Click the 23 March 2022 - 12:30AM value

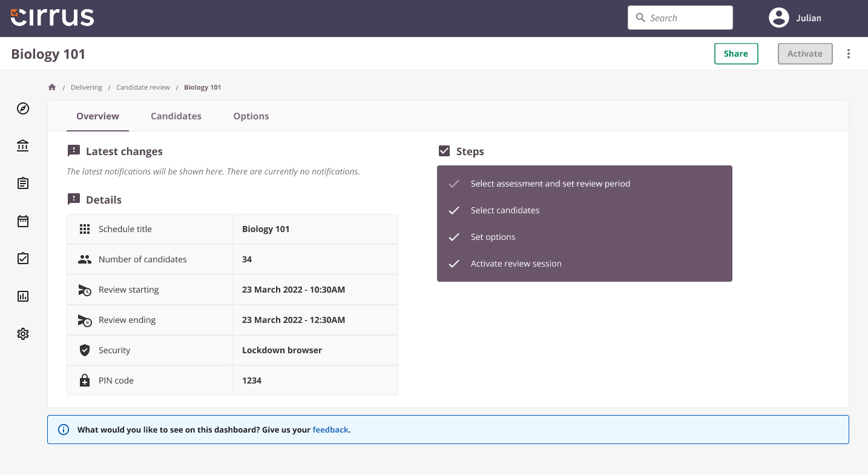(x=294, y=320)
